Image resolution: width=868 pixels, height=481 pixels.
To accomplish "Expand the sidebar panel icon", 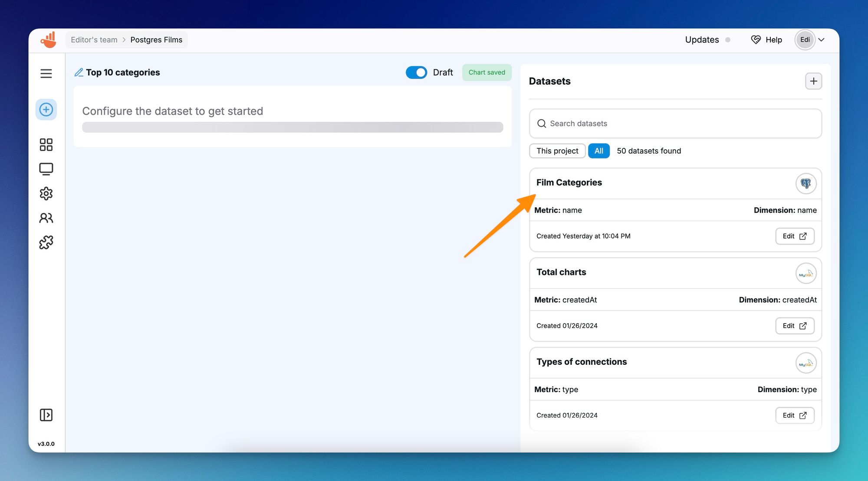I will tap(46, 415).
